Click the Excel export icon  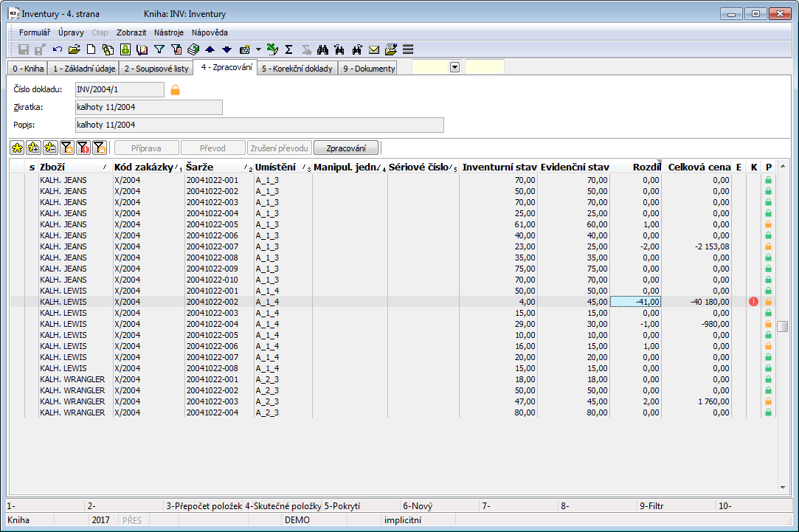pos(273,49)
